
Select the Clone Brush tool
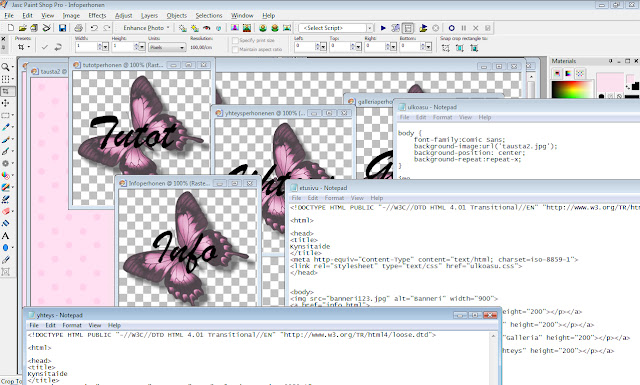coord(5,151)
